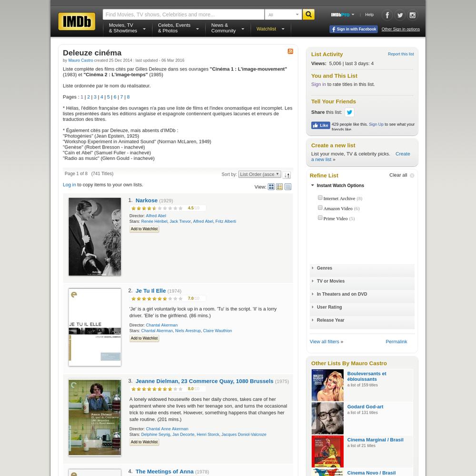Click the yellow search magnifier button
Viewport: 476px width, 476px height.
point(308,14)
